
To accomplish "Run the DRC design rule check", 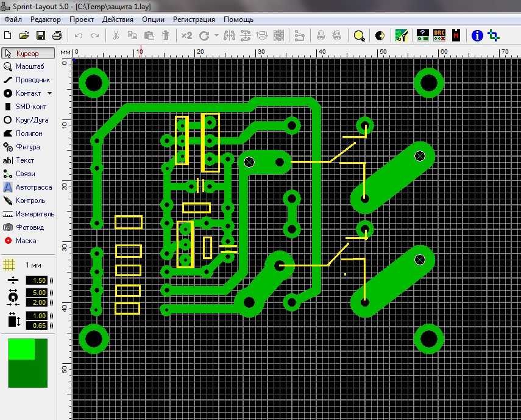I will tap(439, 35).
